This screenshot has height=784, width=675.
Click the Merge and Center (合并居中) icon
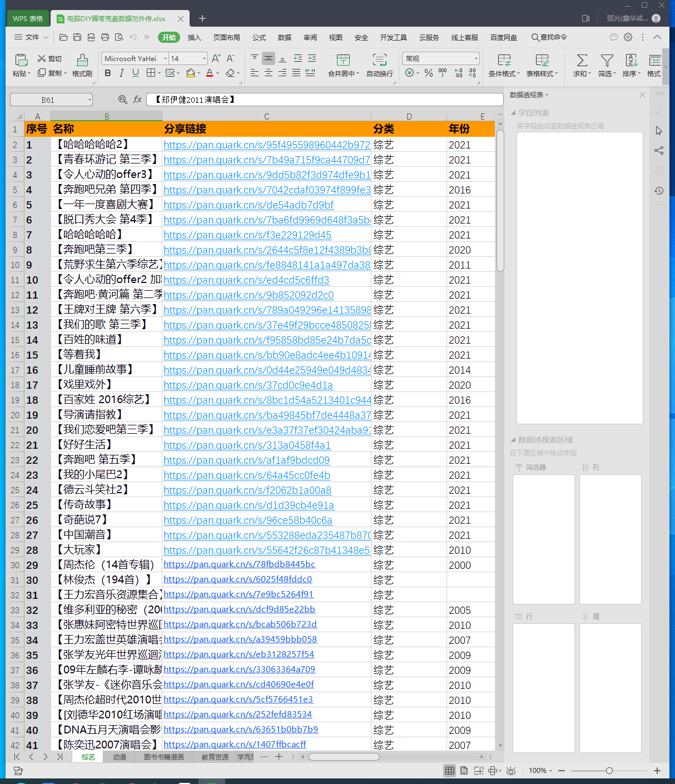pyautogui.click(x=343, y=60)
